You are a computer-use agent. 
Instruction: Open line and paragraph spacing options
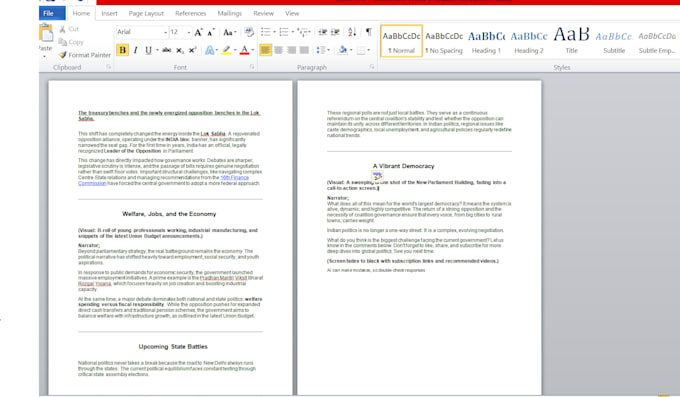pyautogui.click(x=321, y=50)
